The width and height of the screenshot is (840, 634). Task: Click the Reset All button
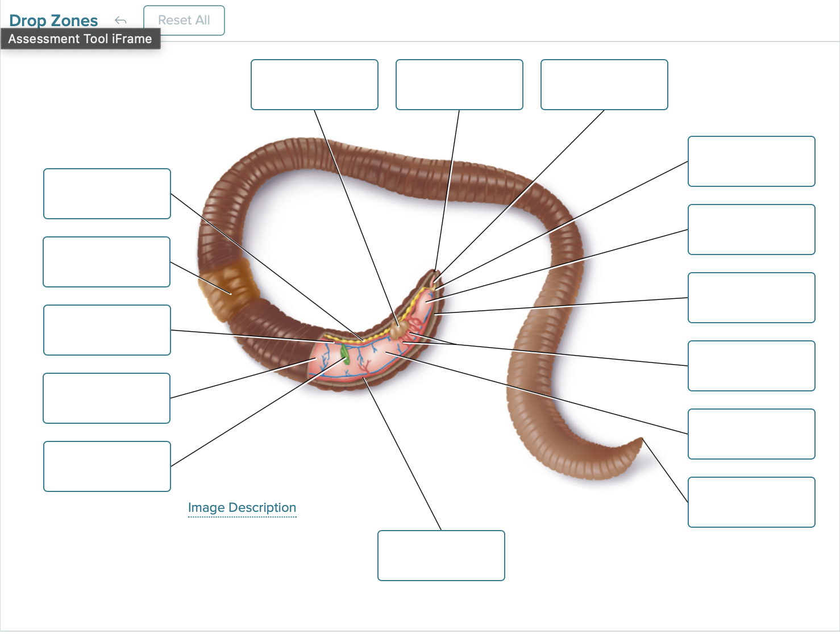click(x=184, y=20)
